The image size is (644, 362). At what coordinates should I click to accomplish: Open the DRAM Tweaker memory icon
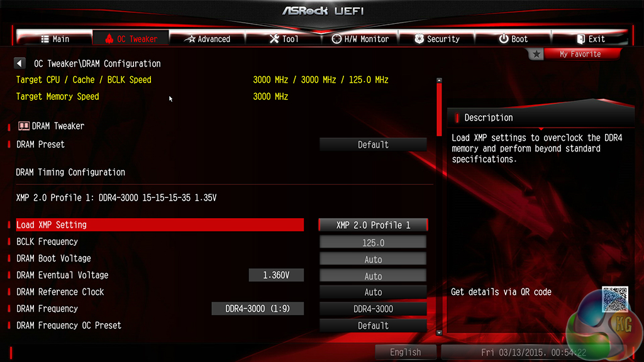tap(24, 126)
